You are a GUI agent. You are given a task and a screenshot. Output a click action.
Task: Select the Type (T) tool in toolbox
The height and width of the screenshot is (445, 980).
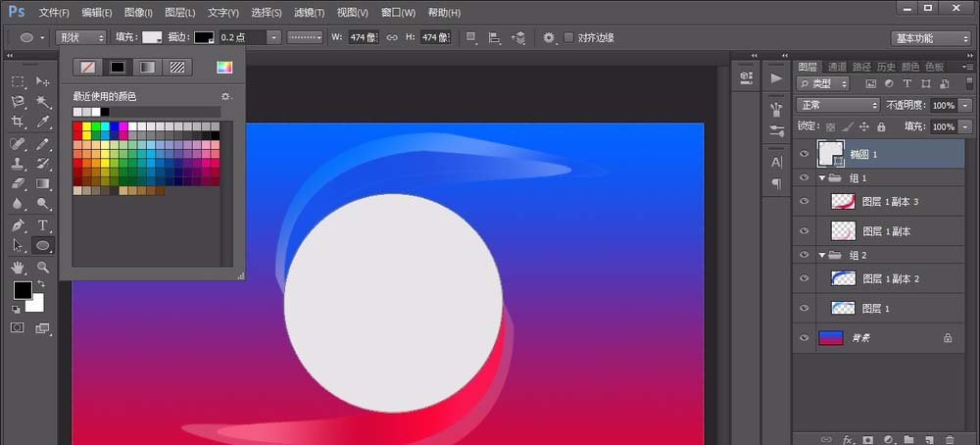click(x=43, y=225)
